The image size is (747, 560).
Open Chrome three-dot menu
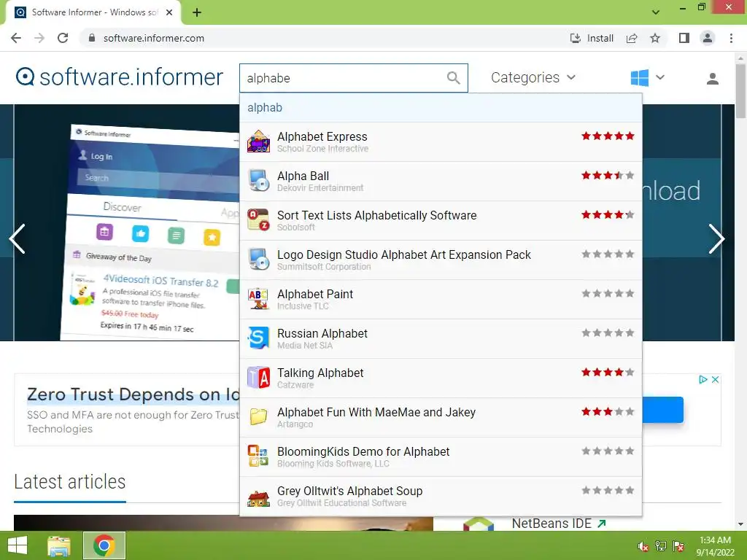(731, 38)
